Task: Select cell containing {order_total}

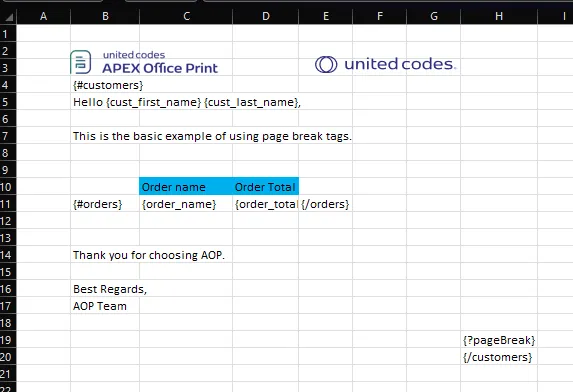Action: (x=266, y=204)
